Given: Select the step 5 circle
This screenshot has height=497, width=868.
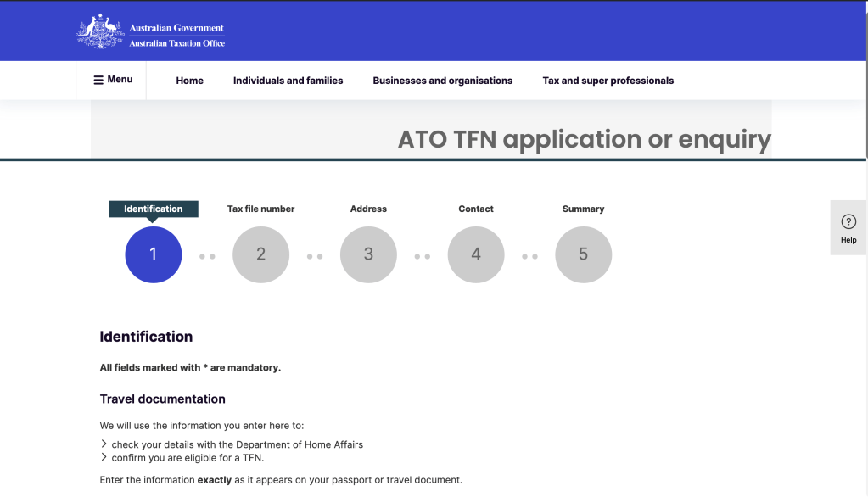Looking at the screenshot, I should 584,254.
